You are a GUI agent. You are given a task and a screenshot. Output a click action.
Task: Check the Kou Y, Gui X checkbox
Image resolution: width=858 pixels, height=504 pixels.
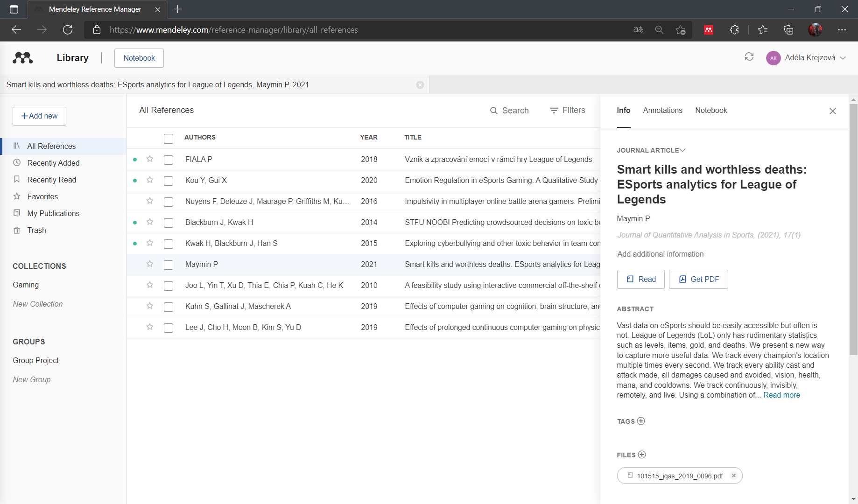point(169,181)
